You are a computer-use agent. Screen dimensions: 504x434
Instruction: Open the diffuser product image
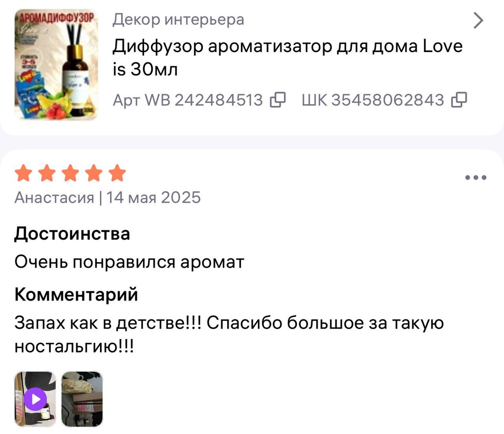coord(56,65)
